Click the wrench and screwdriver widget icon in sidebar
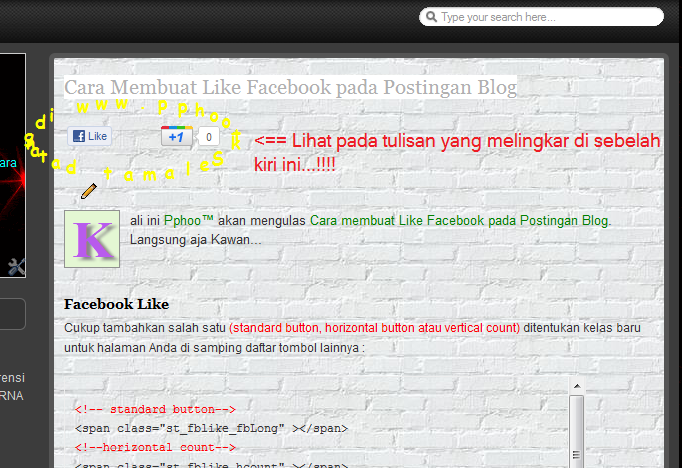682x468 pixels. point(17,266)
